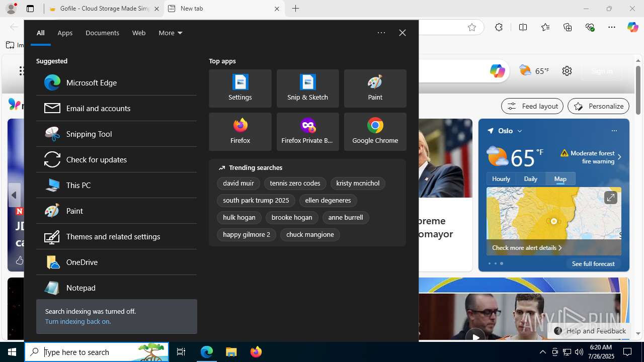Click Check more alert details link

coord(527,248)
